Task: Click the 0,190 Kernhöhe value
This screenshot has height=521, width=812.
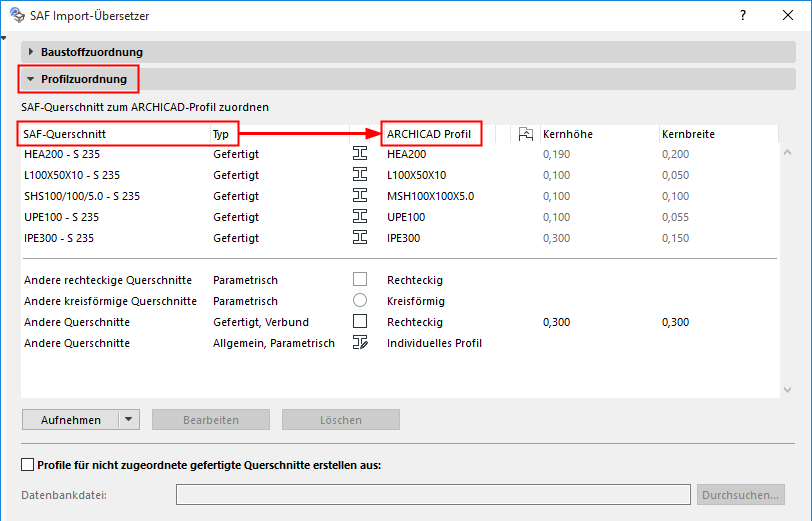Action: pyautogui.click(x=556, y=154)
